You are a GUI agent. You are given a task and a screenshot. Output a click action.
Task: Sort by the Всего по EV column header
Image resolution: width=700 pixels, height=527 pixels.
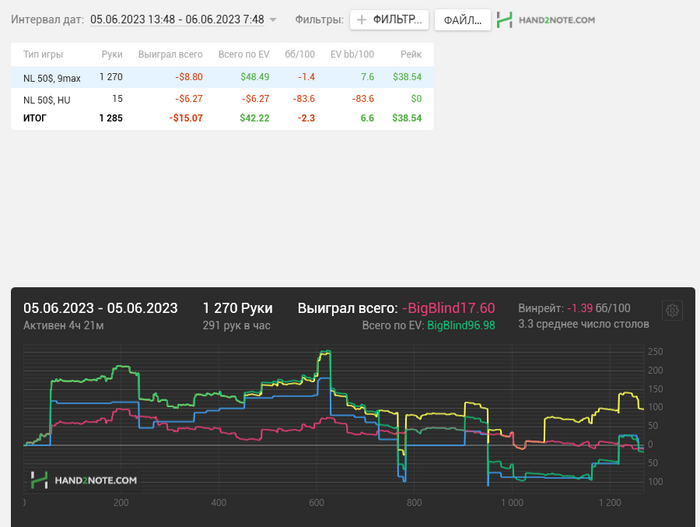click(244, 54)
